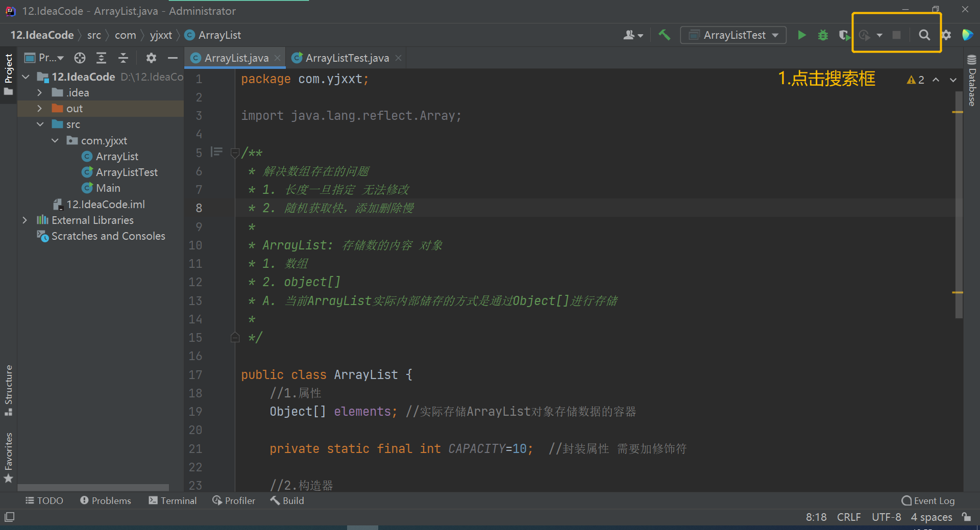Toggle the Project tool window stripe
The width and height of the screenshot is (980, 530).
click(9, 74)
